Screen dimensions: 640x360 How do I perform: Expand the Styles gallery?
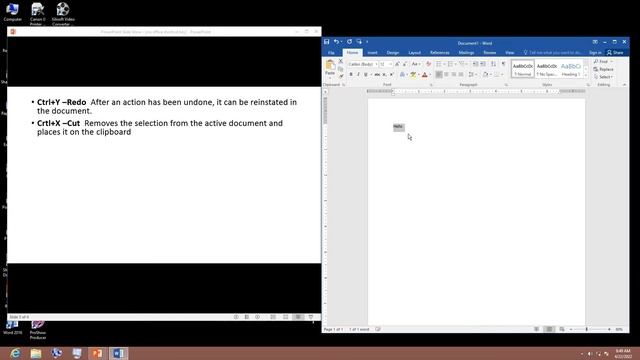[x=586, y=76]
